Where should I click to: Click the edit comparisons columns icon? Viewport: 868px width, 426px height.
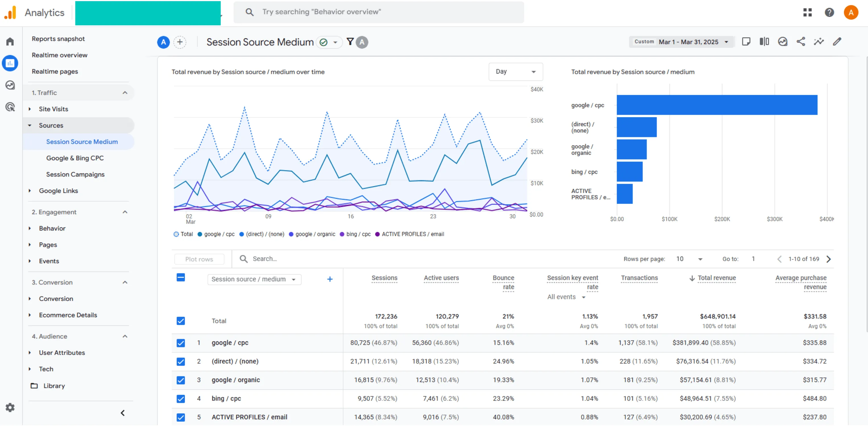pyautogui.click(x=764, y=42)
